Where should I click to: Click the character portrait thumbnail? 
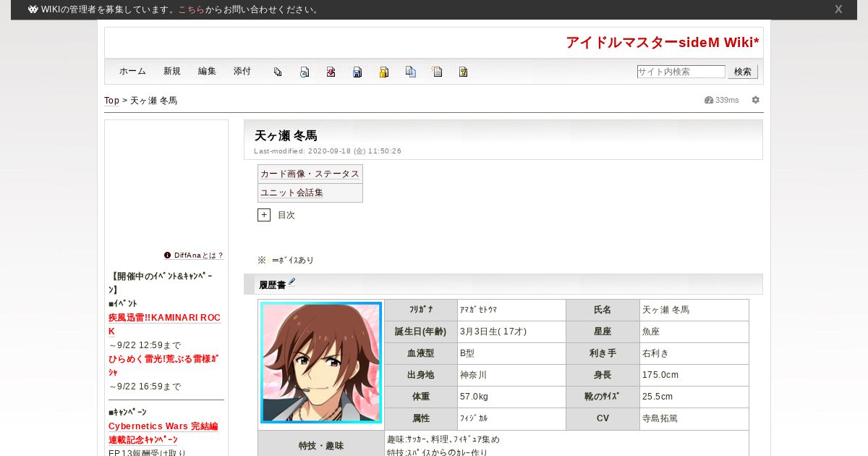(x=321, y=362)
